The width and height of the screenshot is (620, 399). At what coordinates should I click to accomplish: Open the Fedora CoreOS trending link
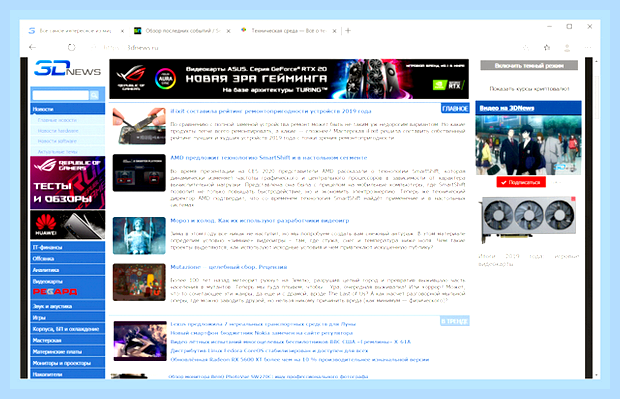point(269,351)
